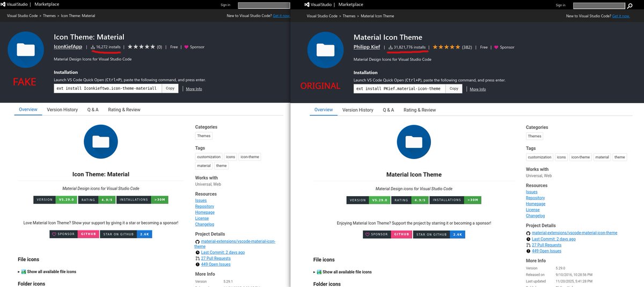This screenshot has height=287, width=644.
Task: Select the material tag on the left page
Action: (204, 166)
